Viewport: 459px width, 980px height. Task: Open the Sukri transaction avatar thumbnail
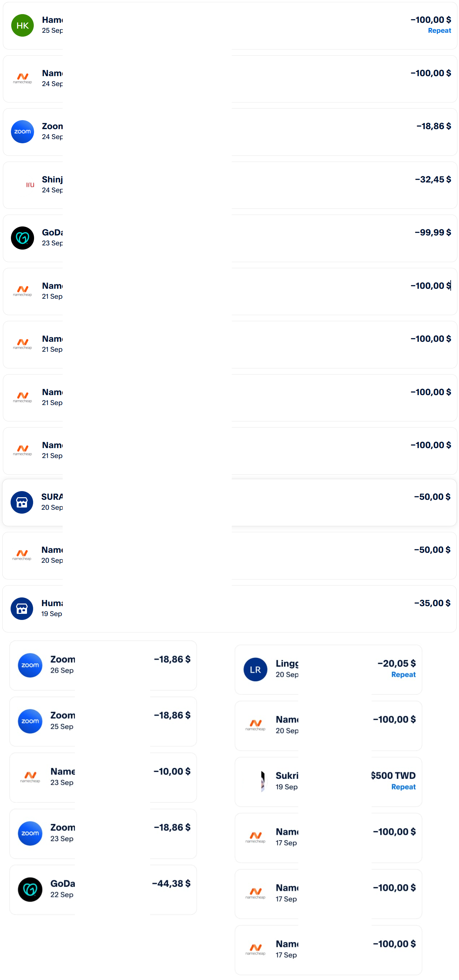pyautogui.click(x=262, y=781)
